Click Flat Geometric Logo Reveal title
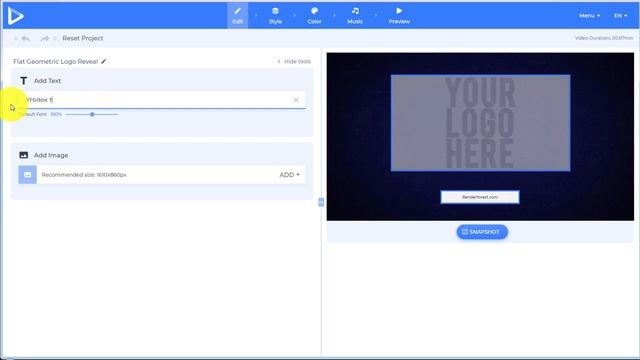This screenshot has width=640, height=360. pyautogui.click(x=56, y=62)
